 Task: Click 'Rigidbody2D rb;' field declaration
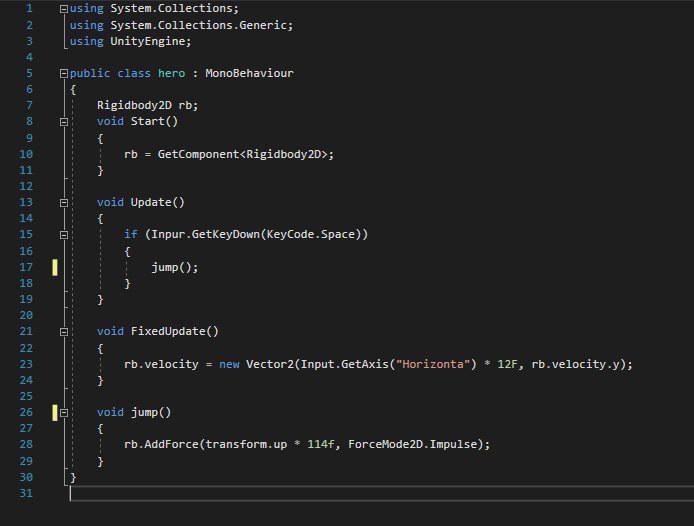147,105
